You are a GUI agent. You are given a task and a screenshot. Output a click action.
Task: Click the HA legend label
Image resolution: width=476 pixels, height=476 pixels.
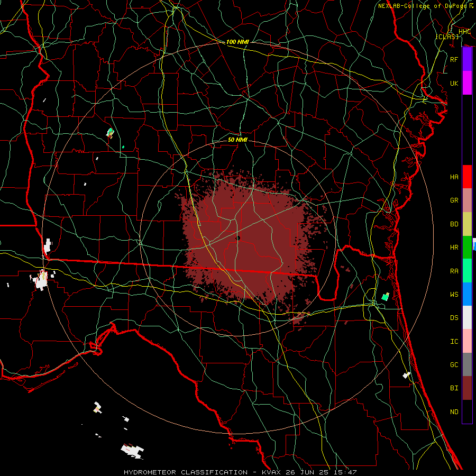[454, 177]
